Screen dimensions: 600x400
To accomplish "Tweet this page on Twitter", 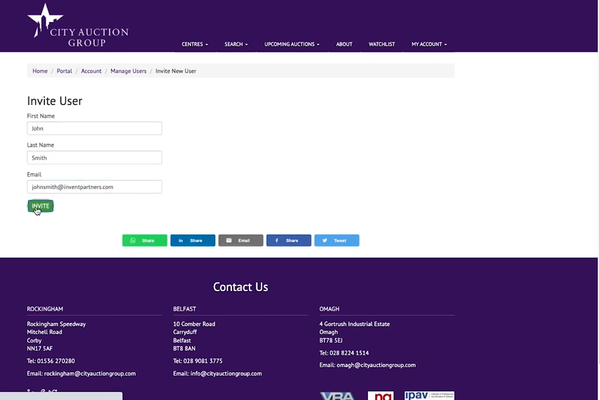I will pos(337,240).
